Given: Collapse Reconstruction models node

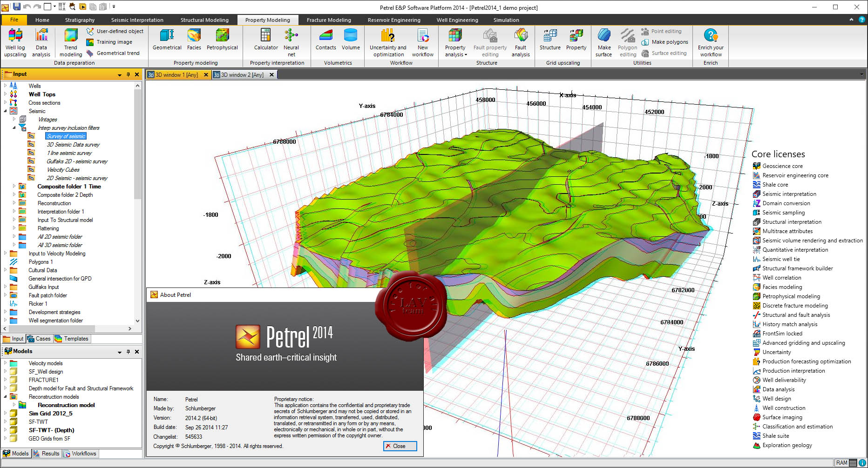Looking at the screenshot, I should (x=5, y=396).
